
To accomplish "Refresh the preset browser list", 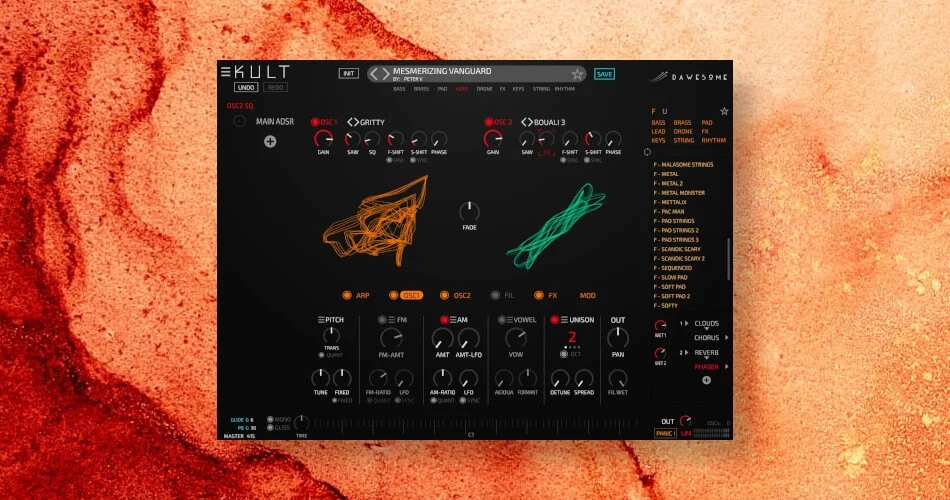I will [647, 152].
